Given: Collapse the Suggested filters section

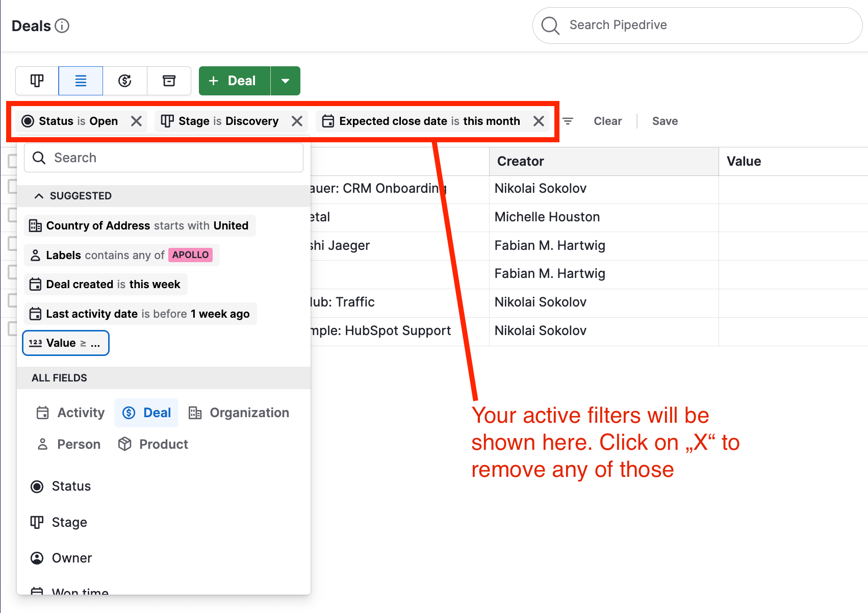Looking at the screenshot, I should (39, 196).
